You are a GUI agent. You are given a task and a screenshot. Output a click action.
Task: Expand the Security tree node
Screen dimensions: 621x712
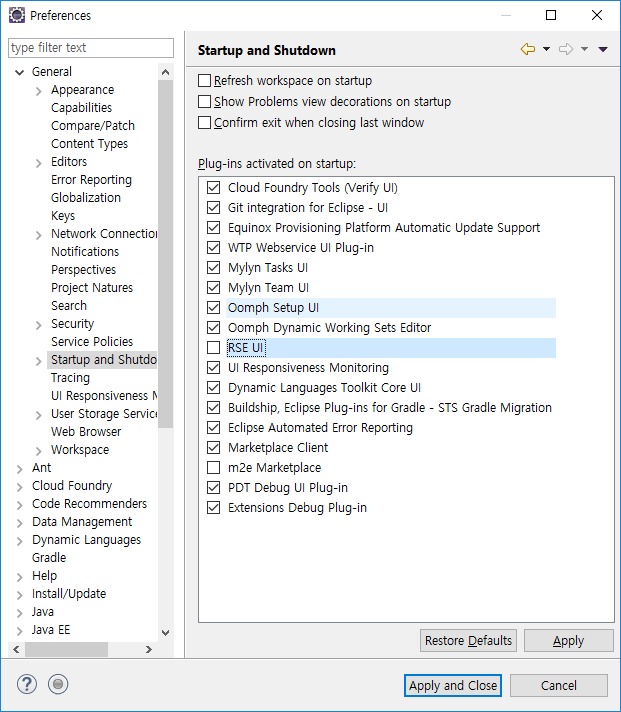(39, 325)
